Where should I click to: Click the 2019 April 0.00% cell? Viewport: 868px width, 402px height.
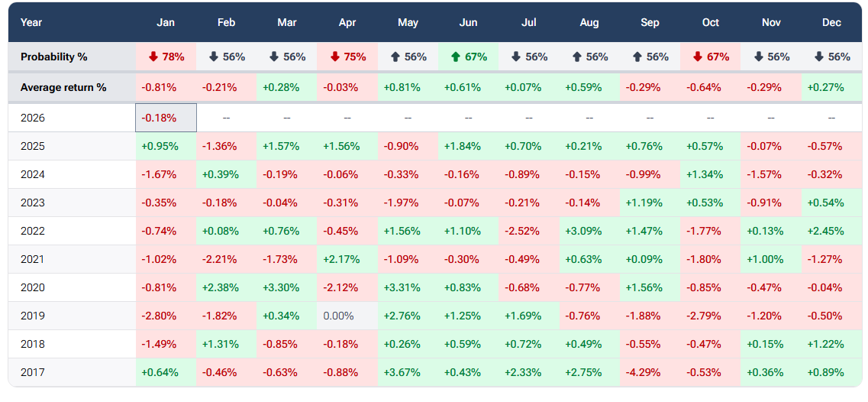tap(347, 316)
